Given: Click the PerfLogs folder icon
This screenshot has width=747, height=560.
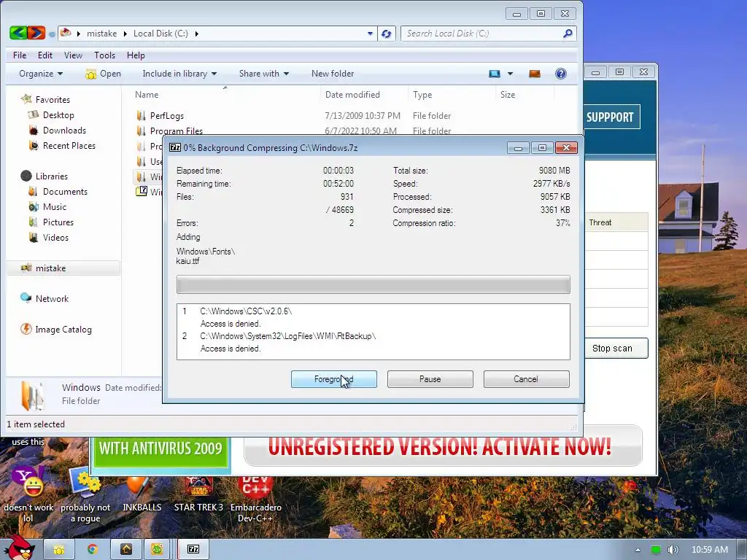Looking at the screenshot, I should point(141,115).
